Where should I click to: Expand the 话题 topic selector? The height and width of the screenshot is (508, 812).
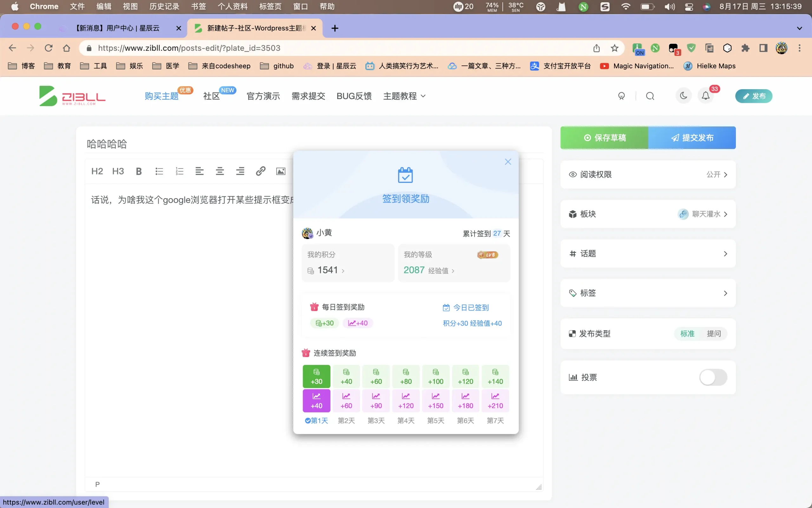(648, 254)
